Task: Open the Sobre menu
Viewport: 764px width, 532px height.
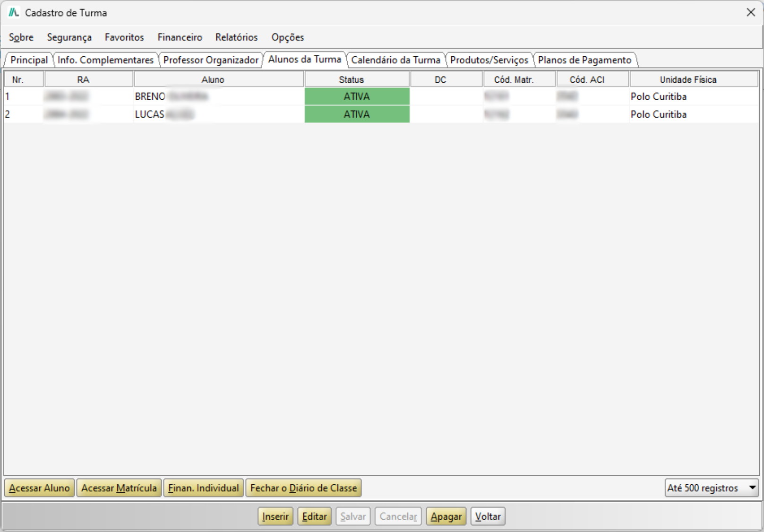Action: 21,37
